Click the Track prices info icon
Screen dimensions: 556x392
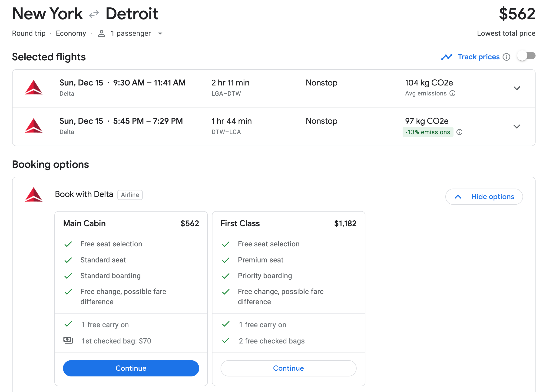(x=506, y=57)
